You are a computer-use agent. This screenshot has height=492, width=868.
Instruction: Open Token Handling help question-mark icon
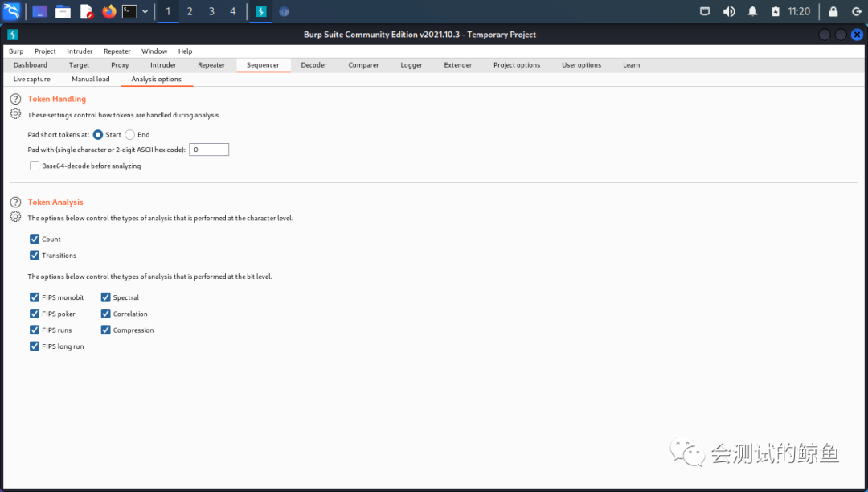click(15, 99)
